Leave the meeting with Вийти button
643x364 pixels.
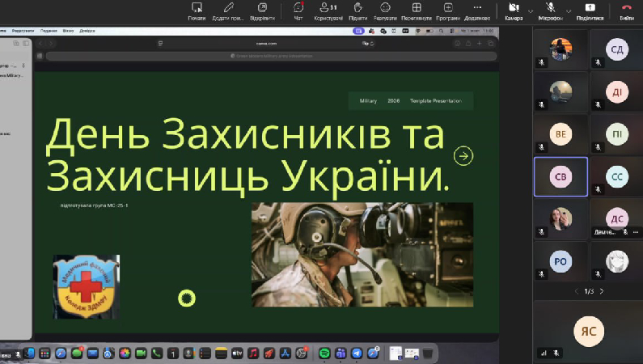pyautogui.click(x=627, y=11)
